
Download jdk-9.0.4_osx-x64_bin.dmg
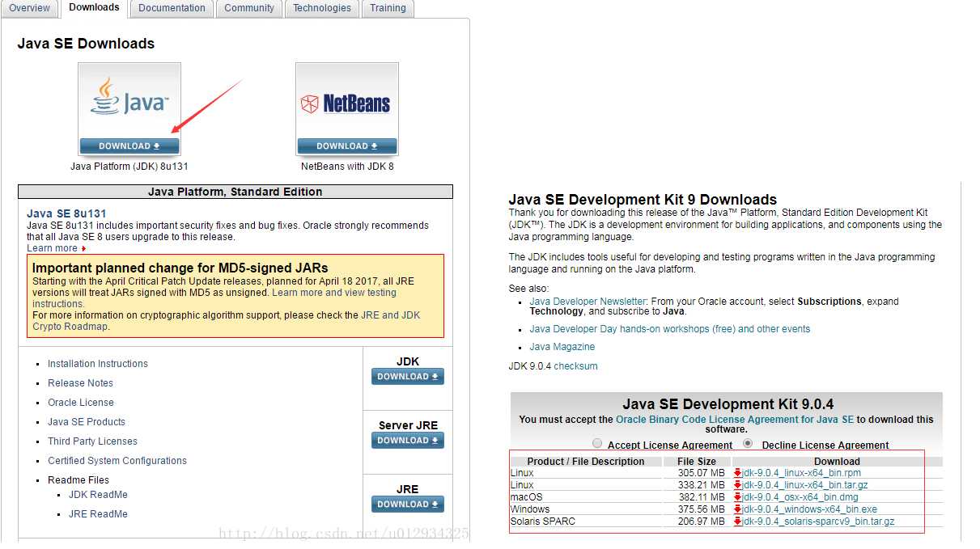click(800, 497)
